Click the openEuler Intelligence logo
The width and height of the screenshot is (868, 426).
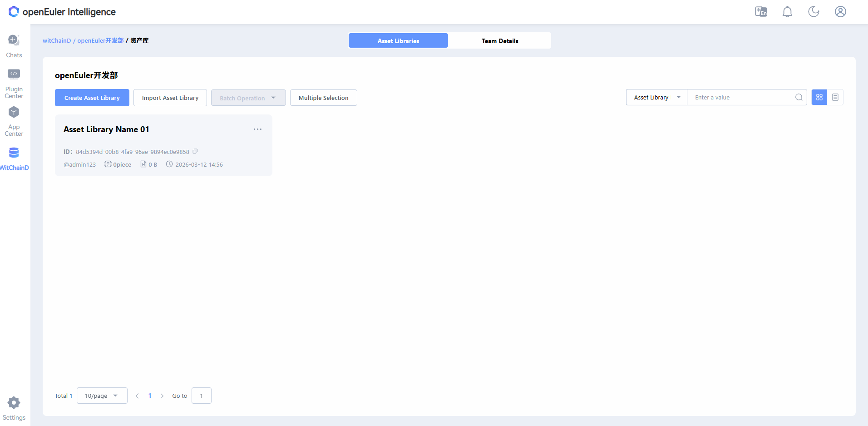click(x=62, y=12)
